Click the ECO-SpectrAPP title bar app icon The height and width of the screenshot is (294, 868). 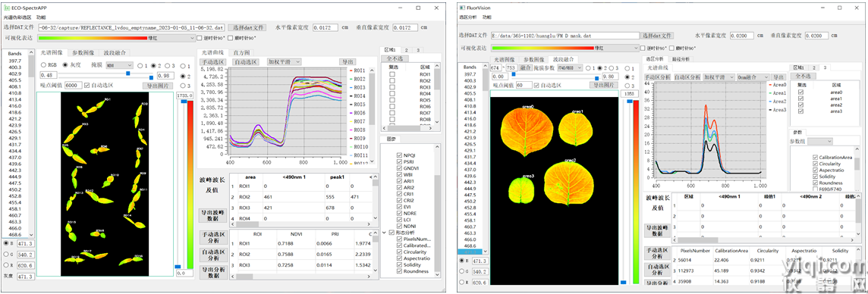coord(8,8)
